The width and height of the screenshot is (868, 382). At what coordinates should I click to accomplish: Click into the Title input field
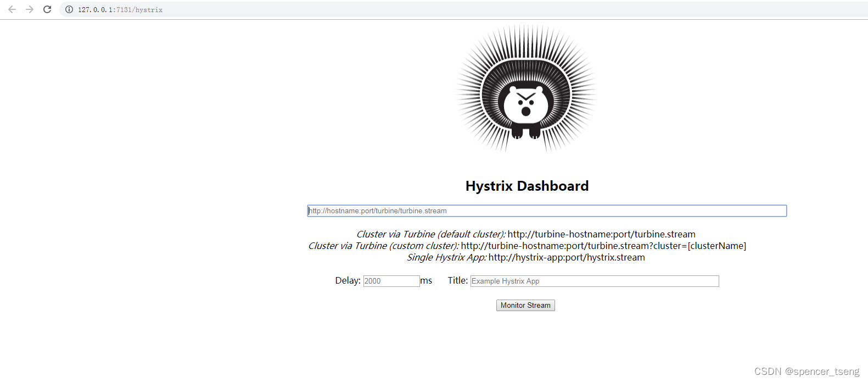click(x=595, y=281)
